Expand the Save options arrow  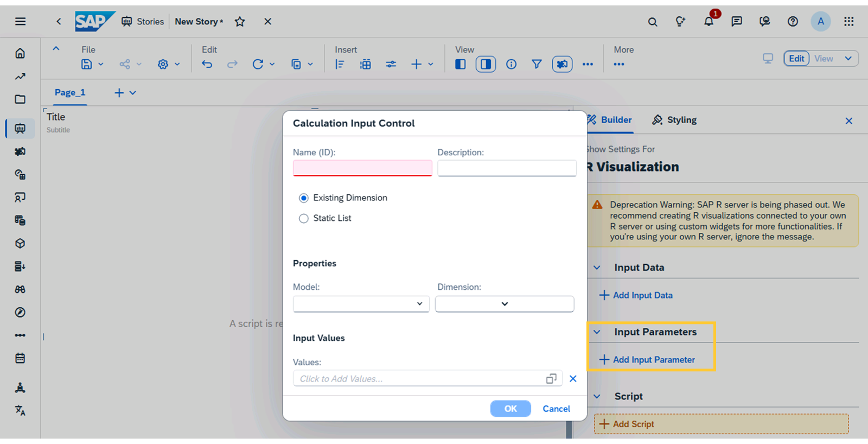(101, 64)
